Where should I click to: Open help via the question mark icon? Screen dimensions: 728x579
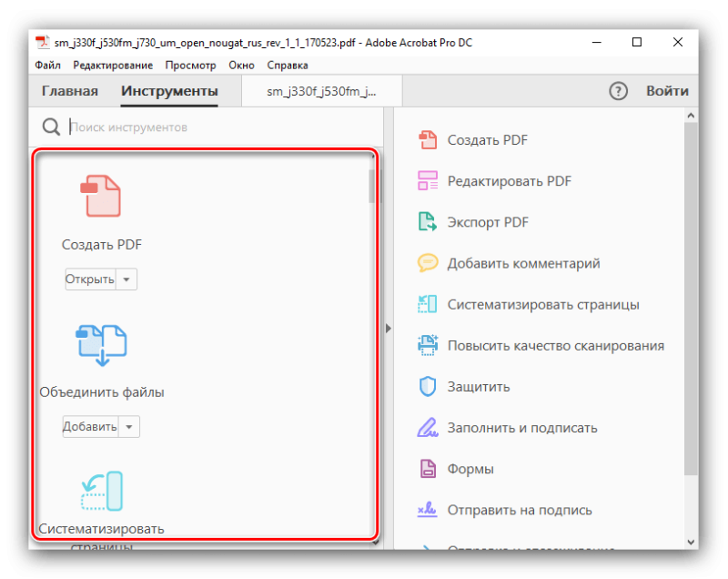coord(618,91)
